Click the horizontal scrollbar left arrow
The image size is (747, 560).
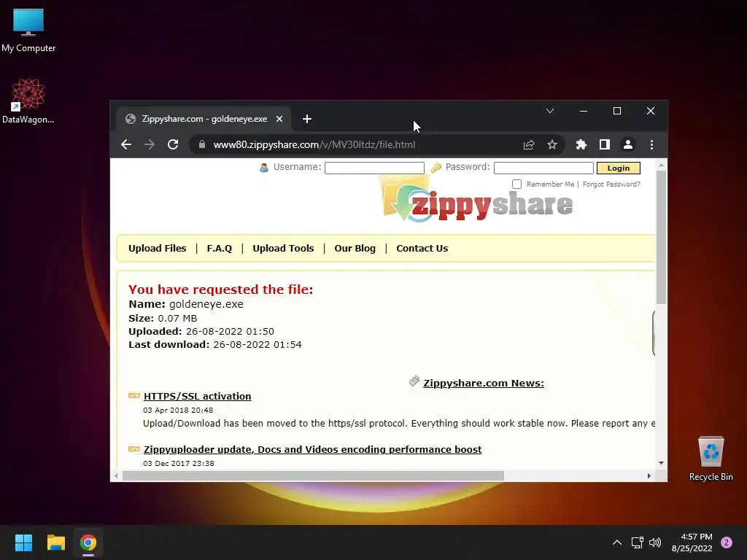pyautogui.click(x=116, y=475)
